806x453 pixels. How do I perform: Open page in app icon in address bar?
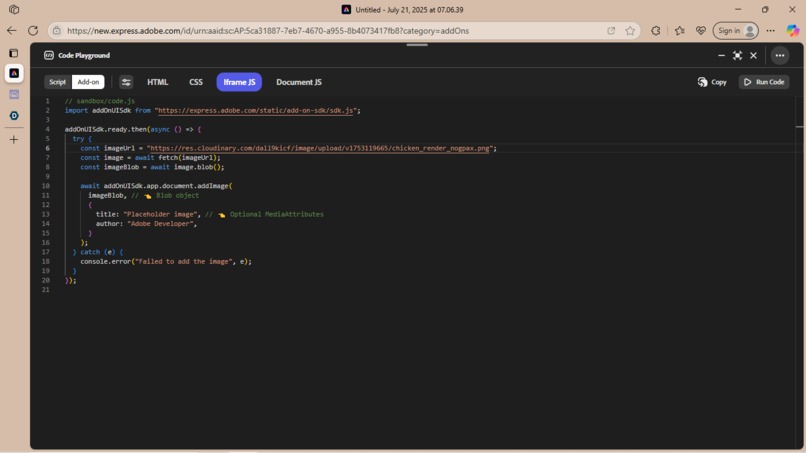click(611, 30)
